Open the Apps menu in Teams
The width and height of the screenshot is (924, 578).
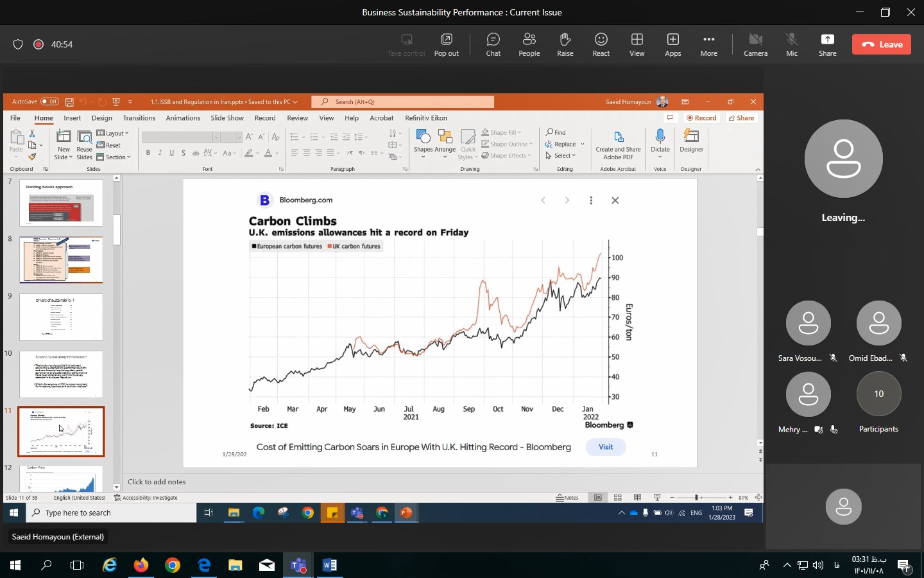pos(672,44)
